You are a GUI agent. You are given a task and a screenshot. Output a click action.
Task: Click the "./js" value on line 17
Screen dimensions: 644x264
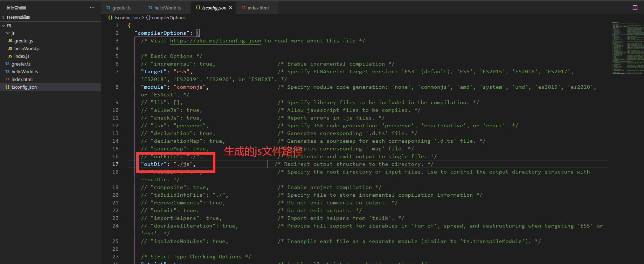pos(183,164)
